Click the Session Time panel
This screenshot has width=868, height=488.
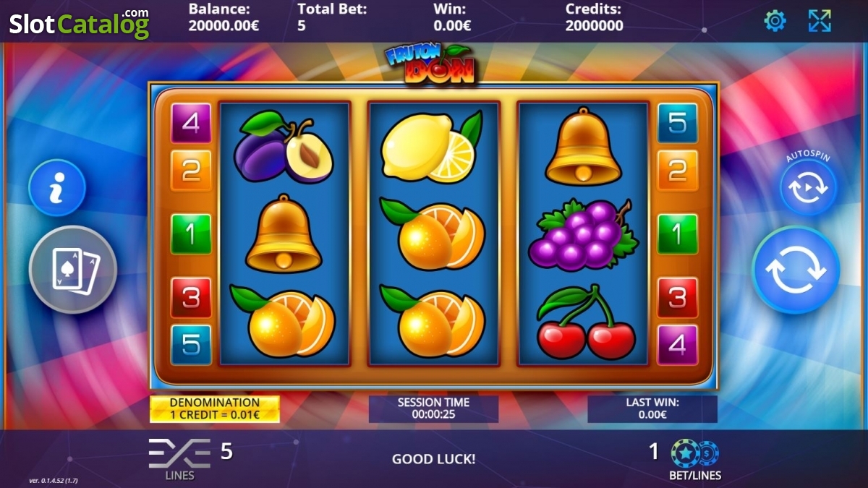[433, 409]
